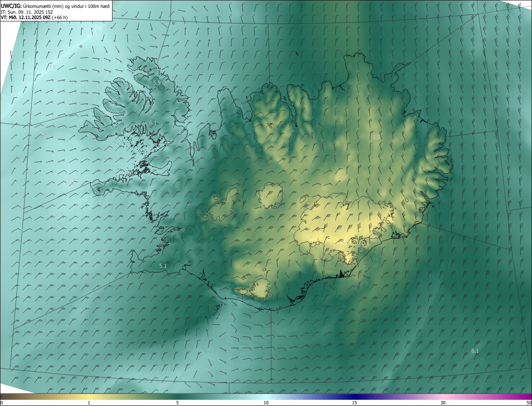Click the 6.1 label over the southeastern ocean

475,351
